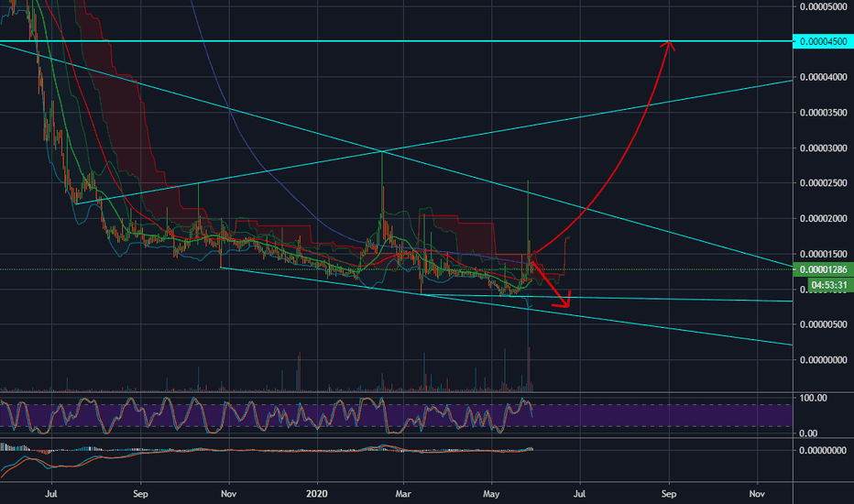854x504 pixels.
Task: Click the Jul label nearest the price axis
Action: click(x=579, y=494)
